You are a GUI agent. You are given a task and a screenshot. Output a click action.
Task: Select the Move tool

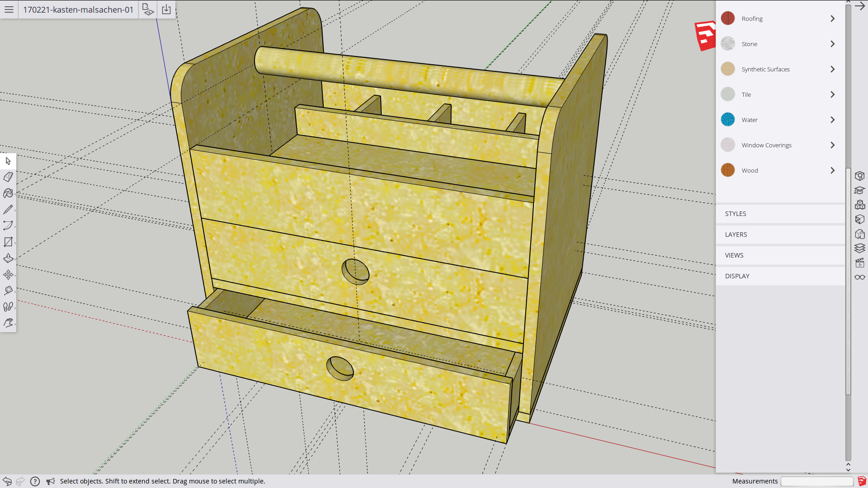click(x=8, y=275)
